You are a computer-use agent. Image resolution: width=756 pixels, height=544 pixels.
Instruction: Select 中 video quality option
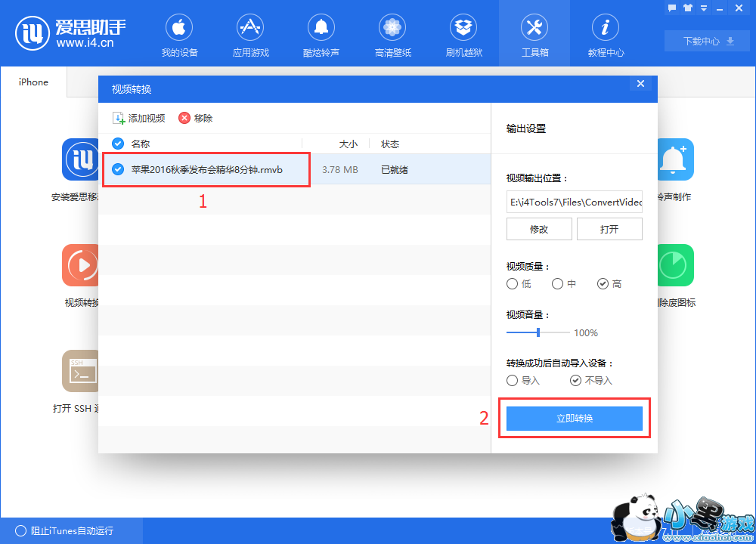tap(557, 284)
